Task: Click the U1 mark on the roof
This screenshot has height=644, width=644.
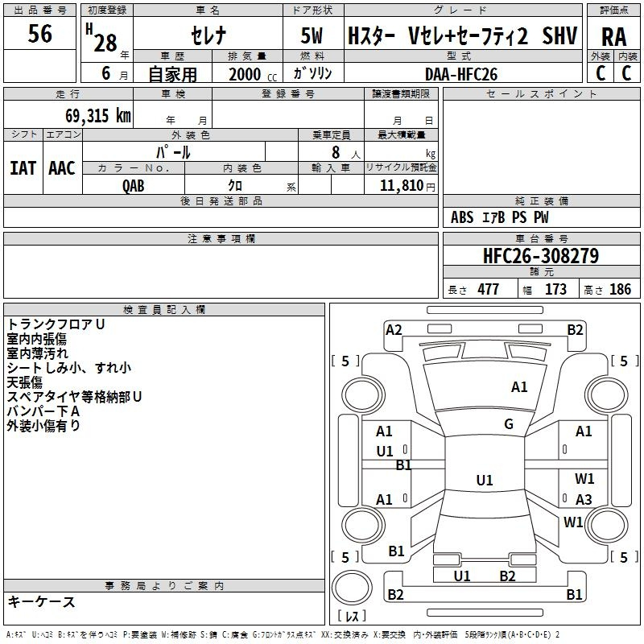Action: pos(485,480)
